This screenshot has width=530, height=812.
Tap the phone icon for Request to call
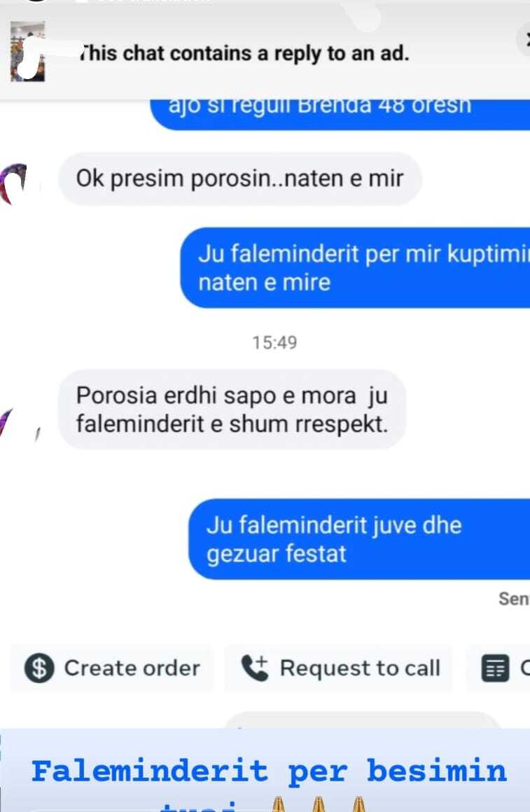pyautogui.click(x=255, y=668)
